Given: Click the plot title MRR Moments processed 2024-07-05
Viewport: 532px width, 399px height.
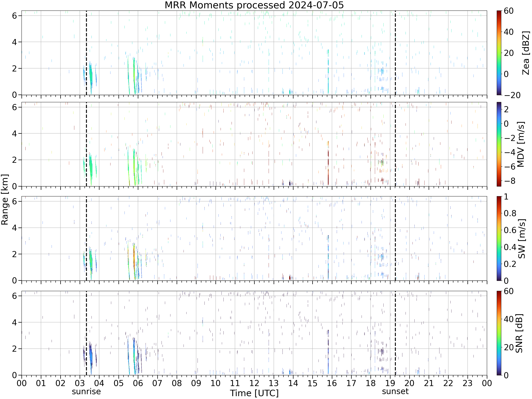Looking at the screenshot, I should [x=254, y=5].
